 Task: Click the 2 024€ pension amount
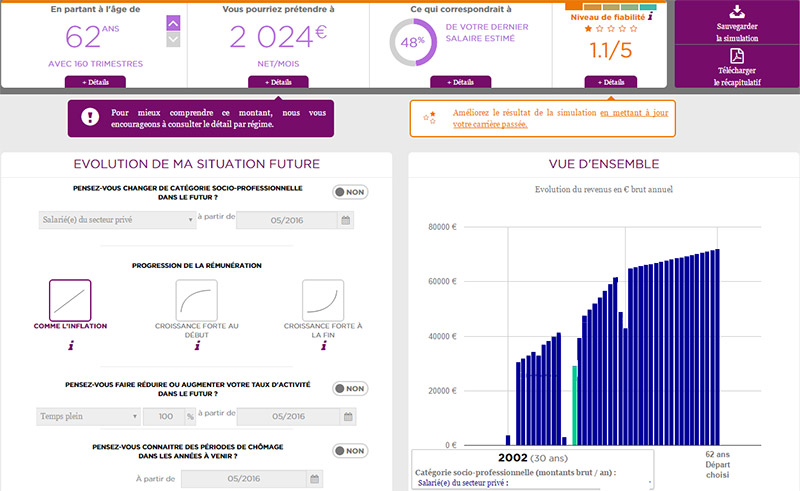coord(278,37)
